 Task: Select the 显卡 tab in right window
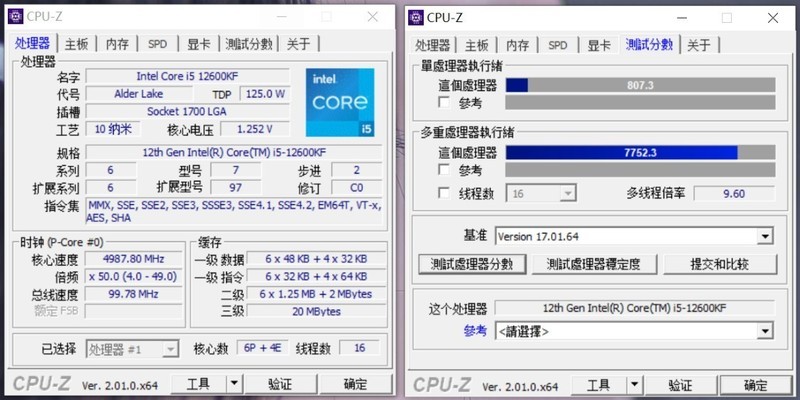pyautogui.click(x=598, y=45)
